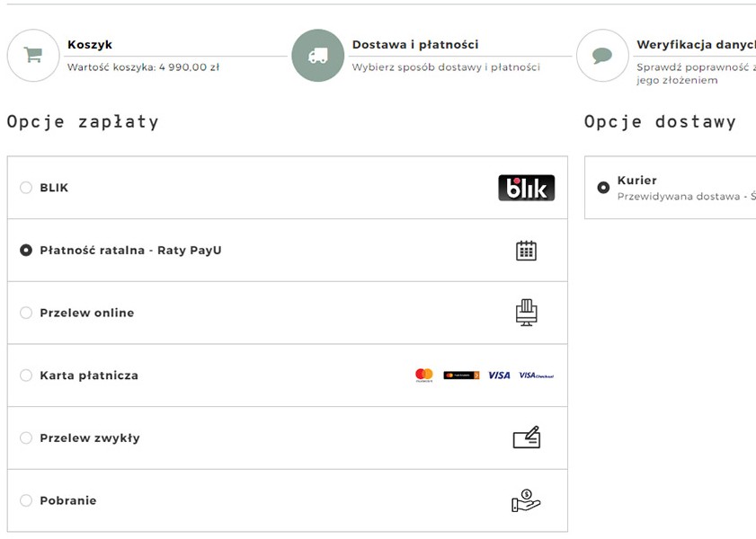Image resolution: width=756 pixels, height=539 pixels.
Task: Select the BLIK payment radio button
Action: point(26,188)
